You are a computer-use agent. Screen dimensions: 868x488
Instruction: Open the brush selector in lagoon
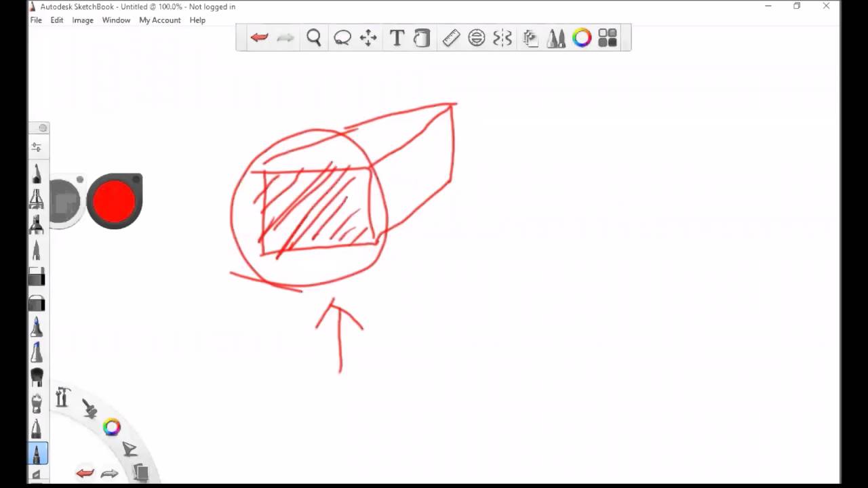tap(90, 408)
